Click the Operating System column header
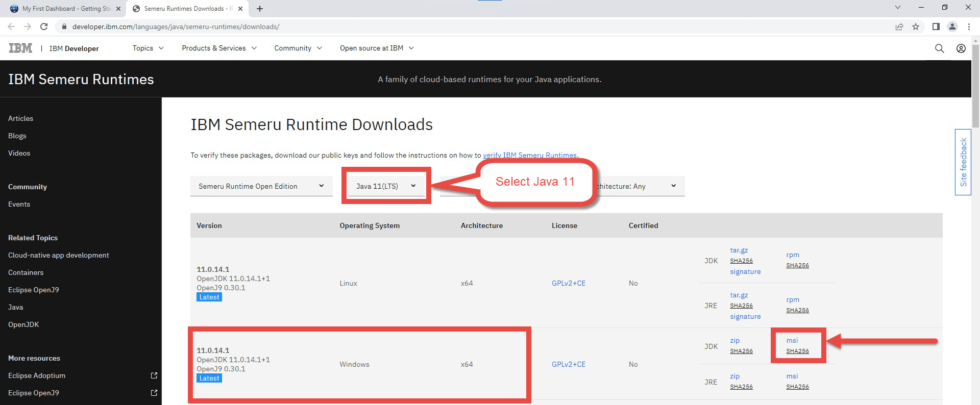This screenshot has height=405, width=980. coord(370,225)
